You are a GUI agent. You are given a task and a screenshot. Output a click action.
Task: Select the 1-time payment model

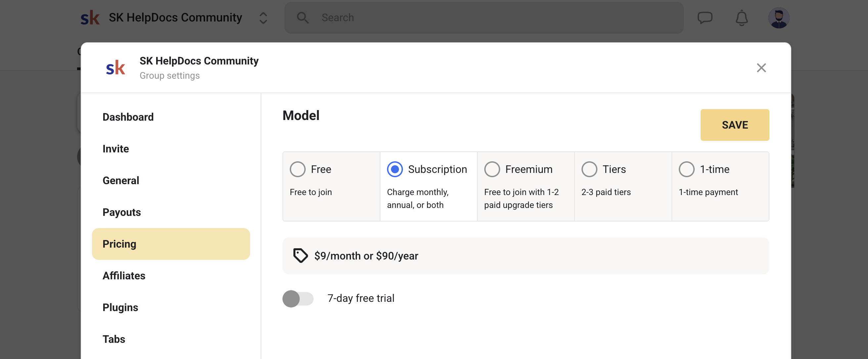[x=686, y=169]
